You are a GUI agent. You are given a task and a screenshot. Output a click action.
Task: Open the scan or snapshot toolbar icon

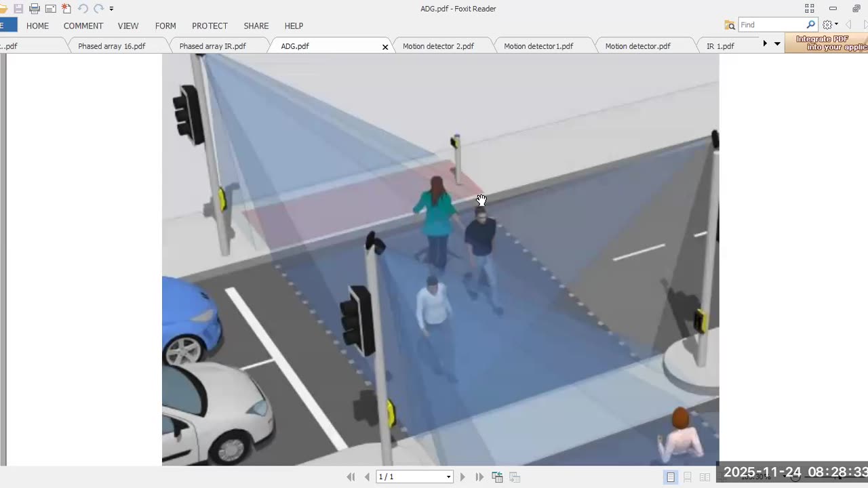[x=50, y=9]
